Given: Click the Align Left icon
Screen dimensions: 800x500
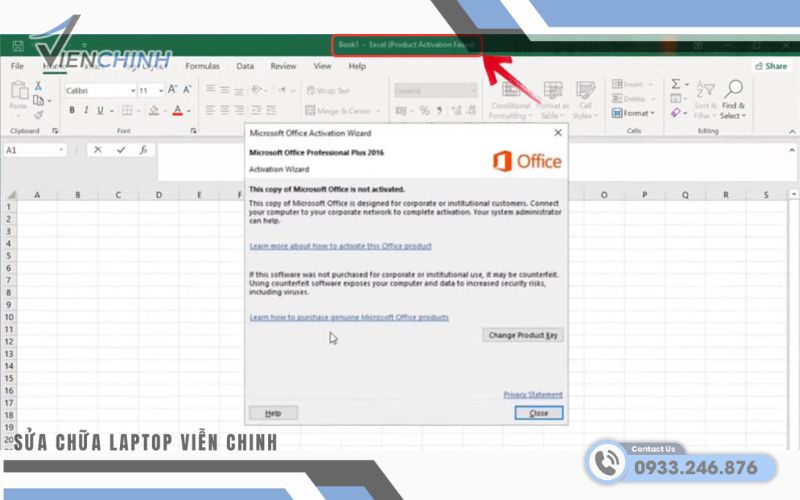Looking at the screenshot, I should coord(210,110).
